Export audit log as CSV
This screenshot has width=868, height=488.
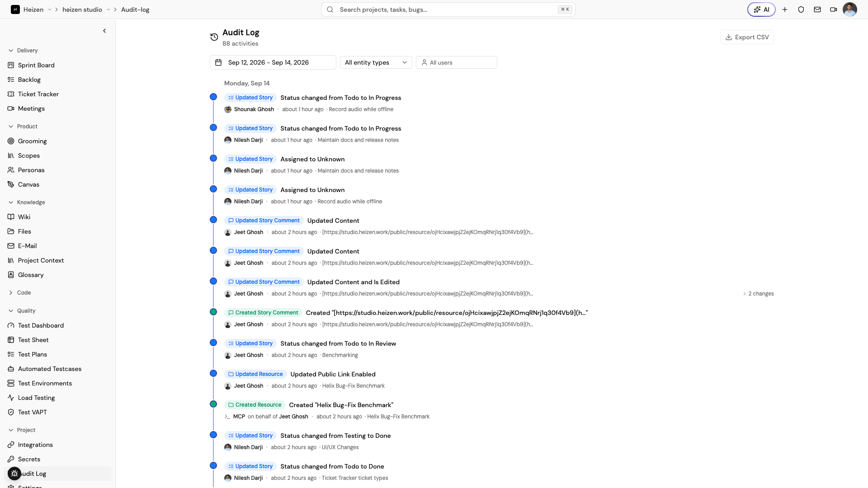pos(747,37)
